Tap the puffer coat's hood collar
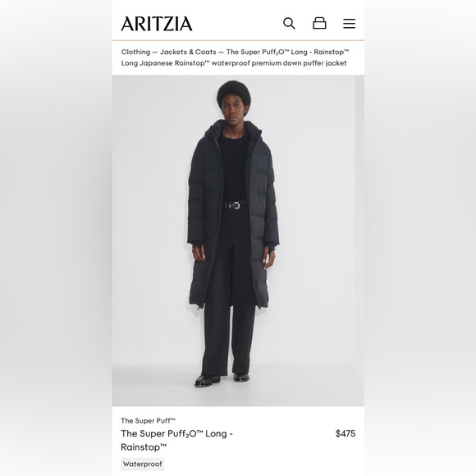Screen dimensions: 476x476 (233, 129)
